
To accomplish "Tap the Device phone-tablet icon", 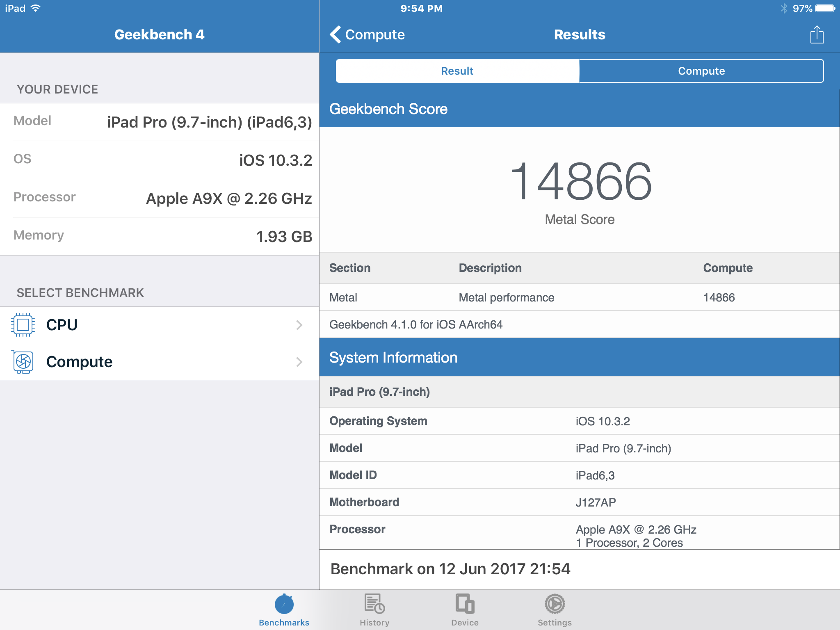I will 465,604.
